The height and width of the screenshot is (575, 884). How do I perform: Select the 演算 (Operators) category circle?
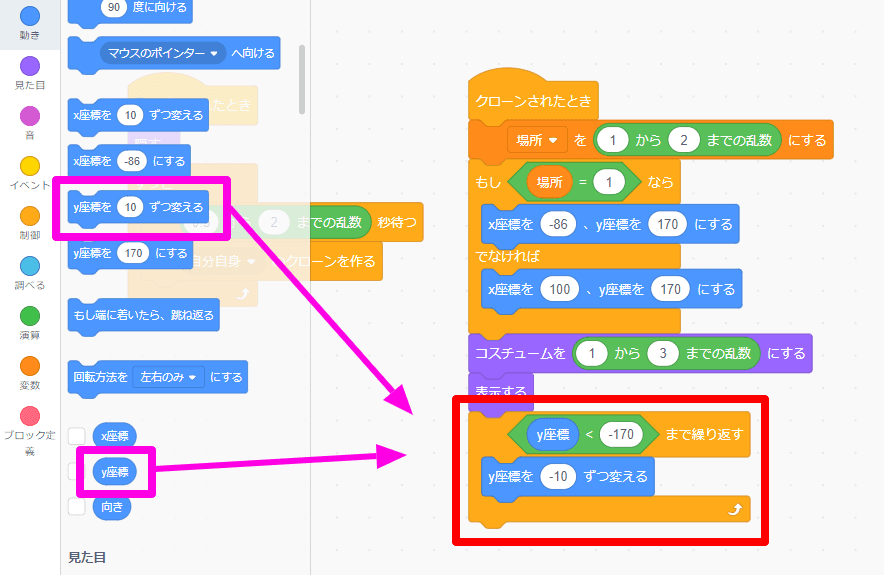tap(30, 316)
